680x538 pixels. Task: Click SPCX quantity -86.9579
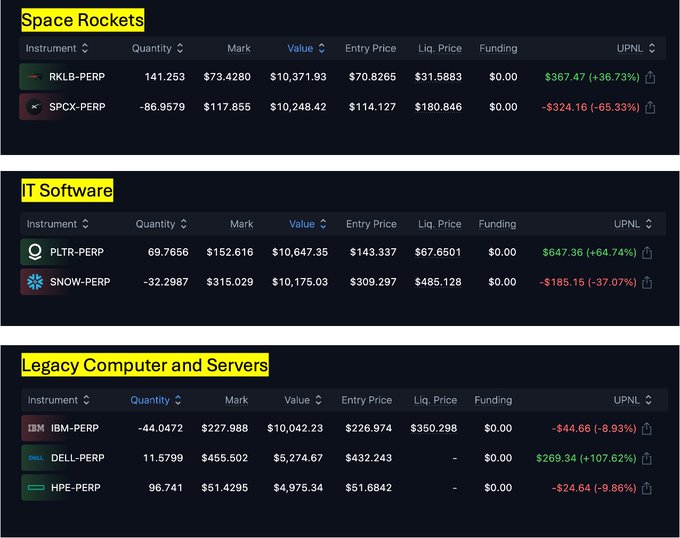pos(162,107)
